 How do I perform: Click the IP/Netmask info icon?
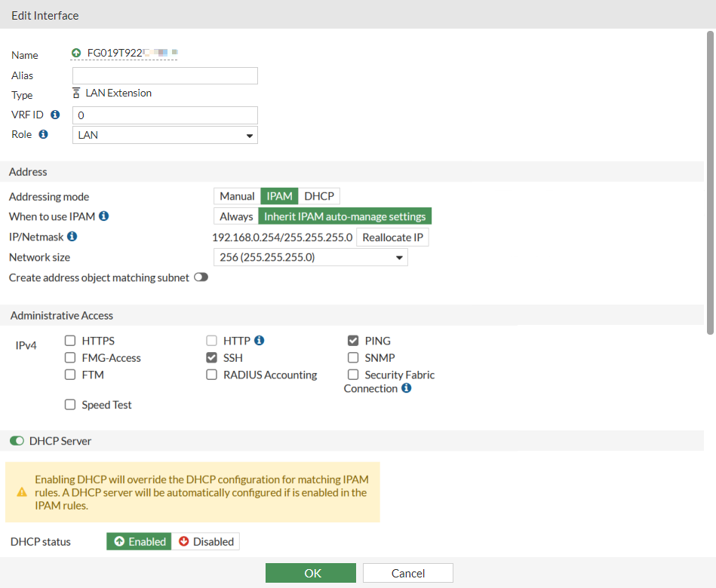pos(72,236)
